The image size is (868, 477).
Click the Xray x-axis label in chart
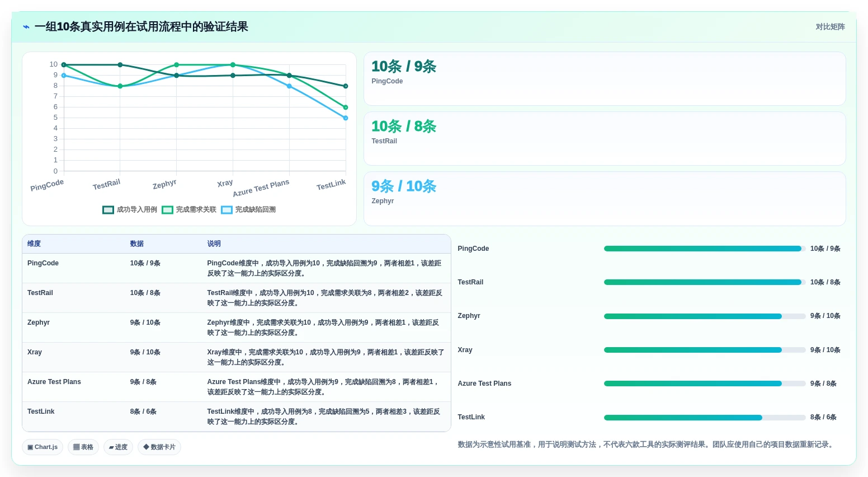point(225,183)
